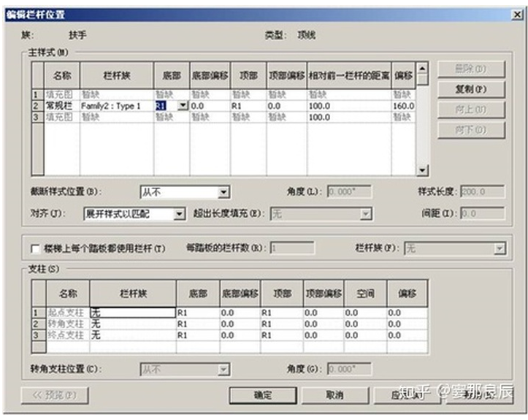Click the 样式长度 field
Screen dimensions: 528x420
(482, 191)
